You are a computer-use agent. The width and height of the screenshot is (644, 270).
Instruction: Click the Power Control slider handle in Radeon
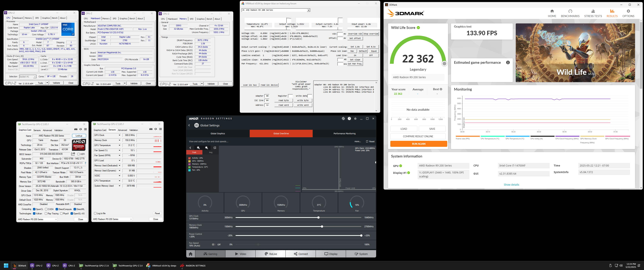(x=361, y=235)
